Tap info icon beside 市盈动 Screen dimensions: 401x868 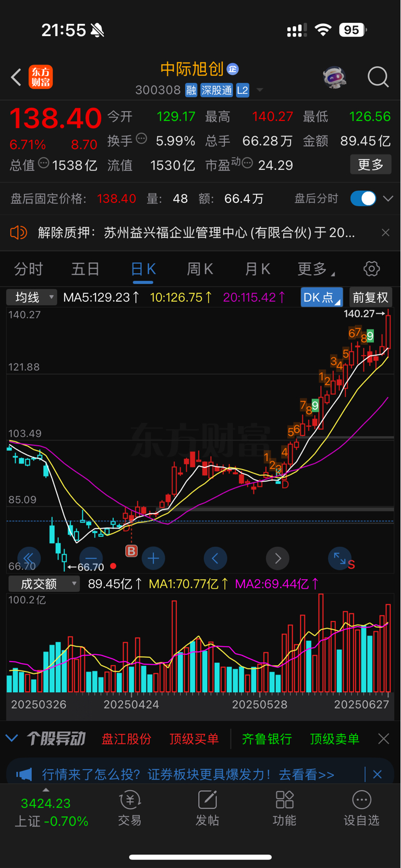pos(248,163)
